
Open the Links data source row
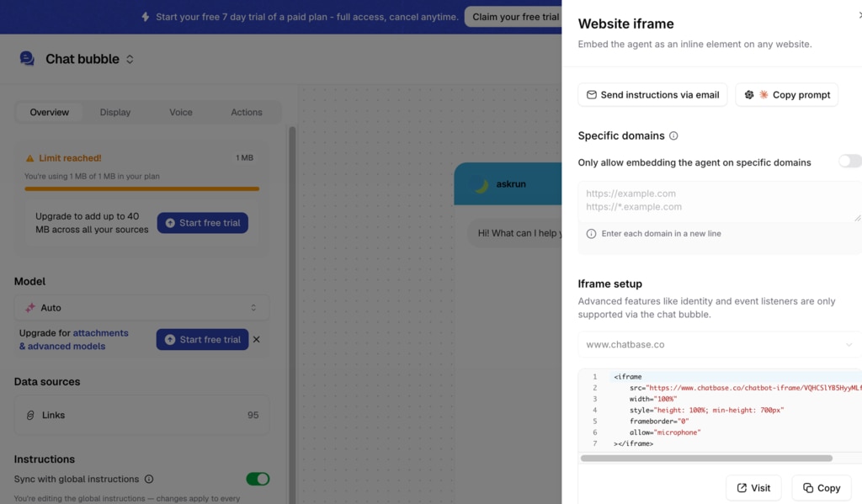(141, 416)
